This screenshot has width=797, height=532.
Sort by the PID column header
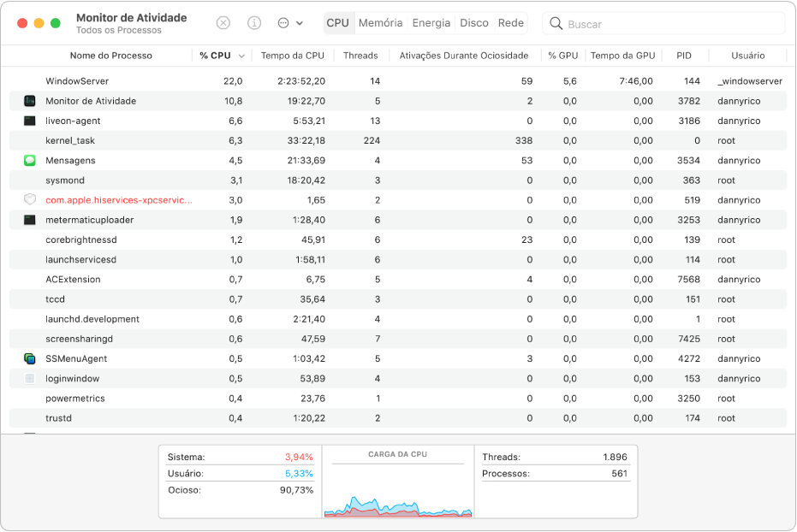click(683, 56)
